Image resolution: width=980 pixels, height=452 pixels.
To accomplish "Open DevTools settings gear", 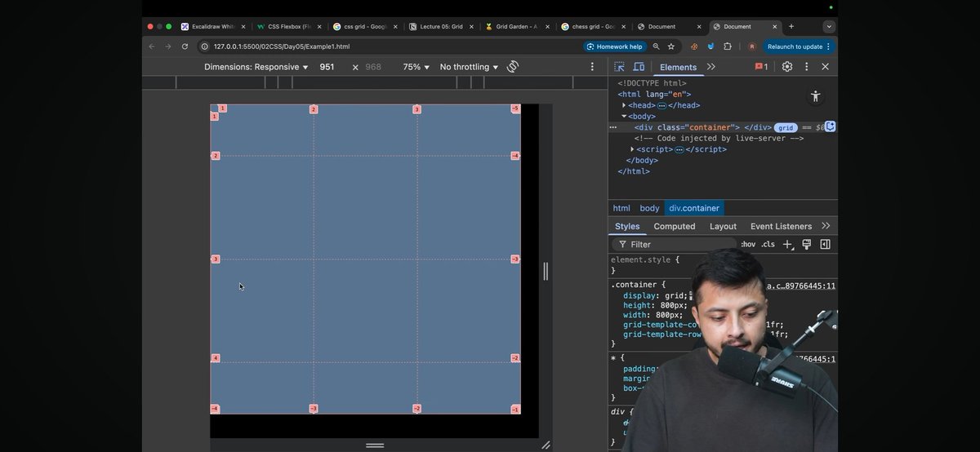I will pyautogui.click(x=787, y=67).
